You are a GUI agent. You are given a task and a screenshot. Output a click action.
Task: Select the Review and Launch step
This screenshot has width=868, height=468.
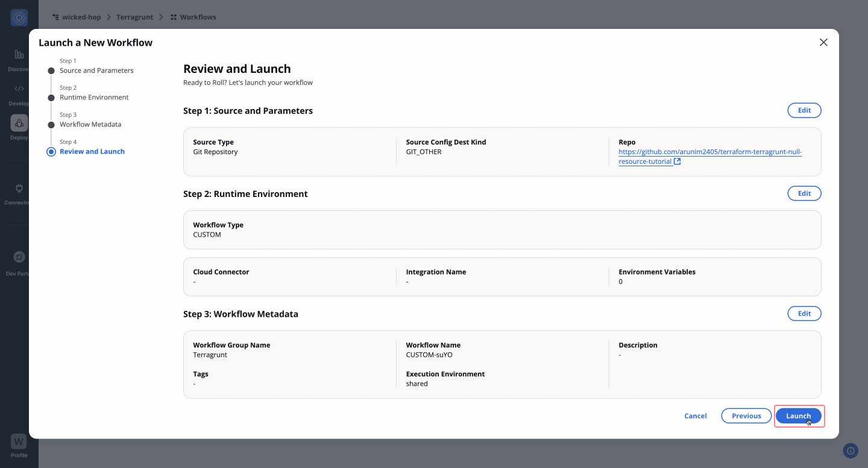tap(92, 152)
